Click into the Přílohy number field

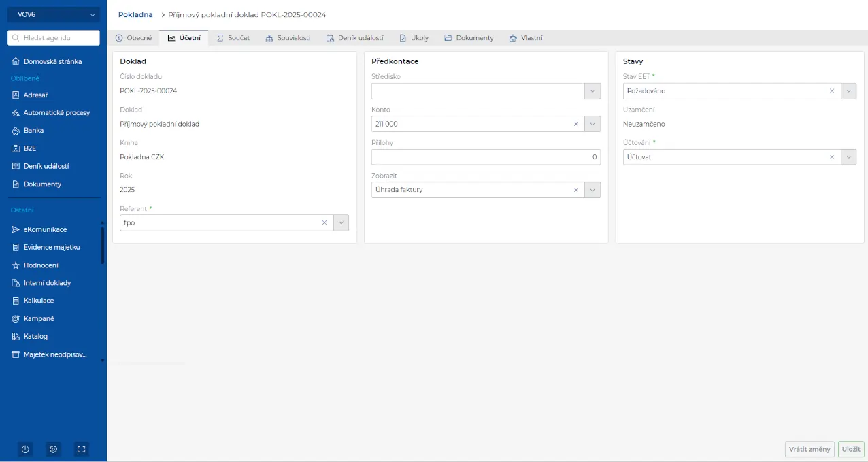point(486,157)
